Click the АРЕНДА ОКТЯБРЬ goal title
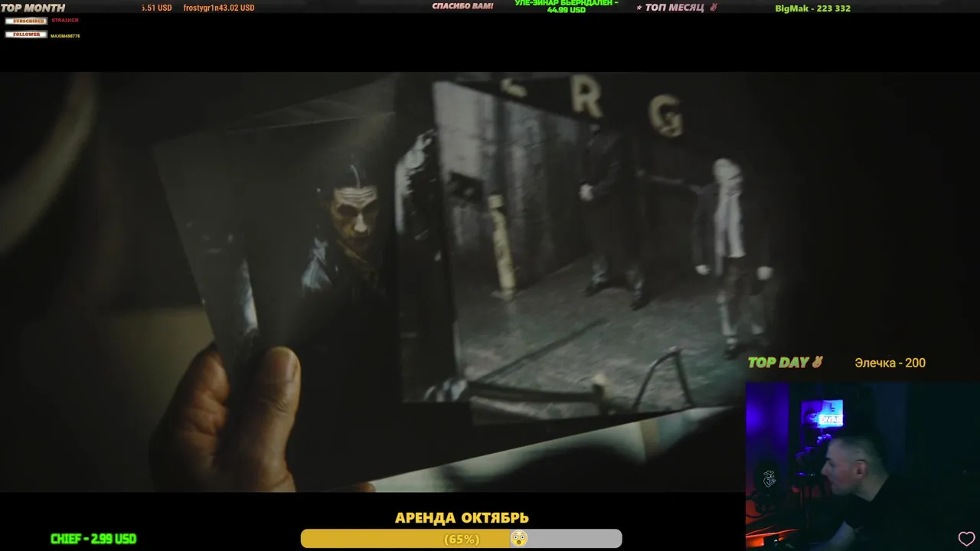Viewport: 980px width, 551px height. 462,518
